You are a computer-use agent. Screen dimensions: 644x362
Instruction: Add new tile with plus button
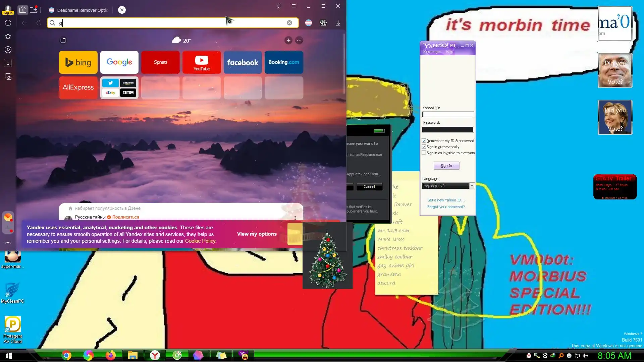click(x=288, y=40)
